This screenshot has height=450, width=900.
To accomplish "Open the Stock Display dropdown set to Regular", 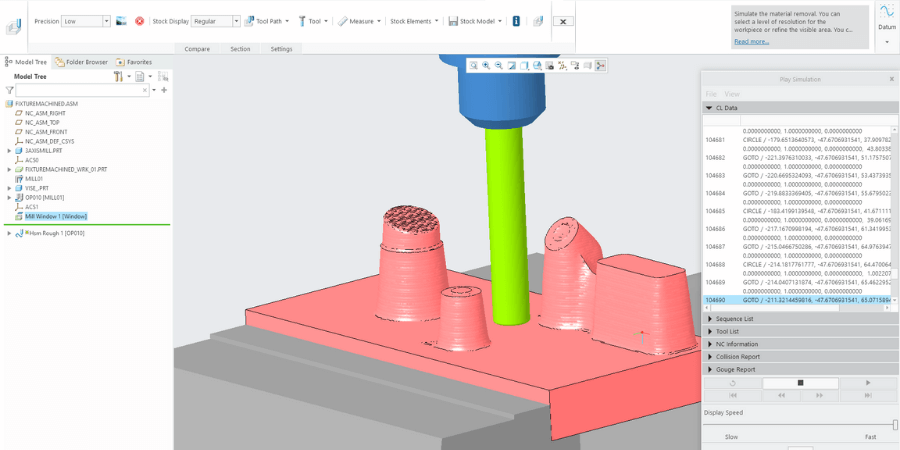I will coord(214,21).
